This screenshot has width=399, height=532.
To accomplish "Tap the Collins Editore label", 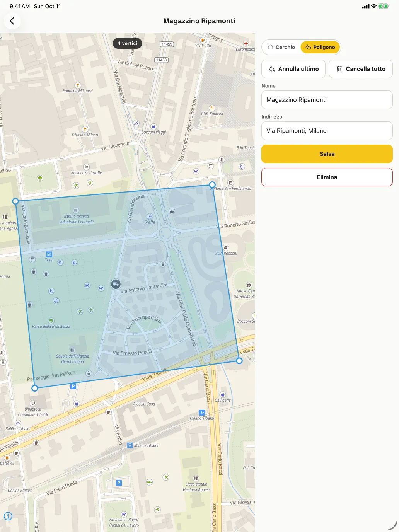I will (20, 491).
